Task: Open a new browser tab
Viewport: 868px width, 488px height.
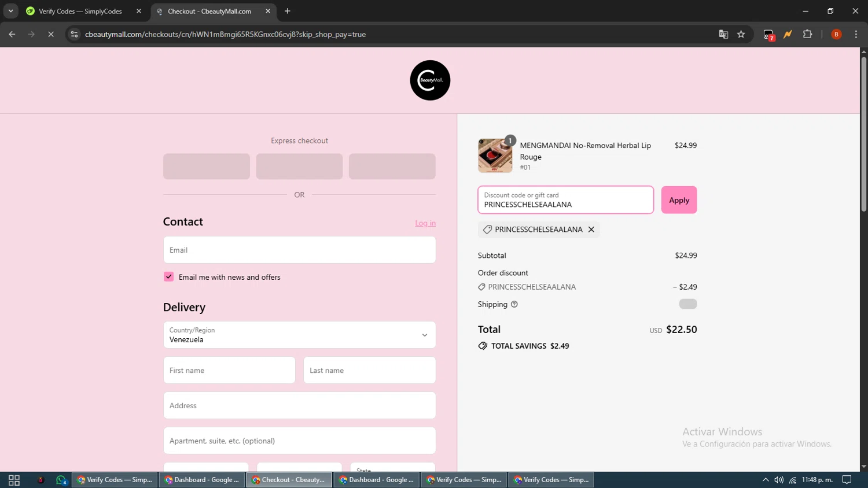Action: 288,11
